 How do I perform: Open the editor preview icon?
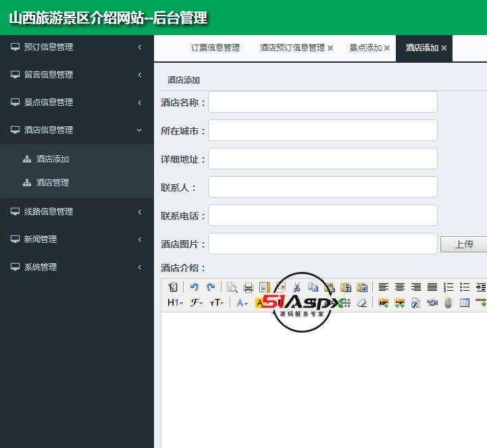click(x=232, y=287)
